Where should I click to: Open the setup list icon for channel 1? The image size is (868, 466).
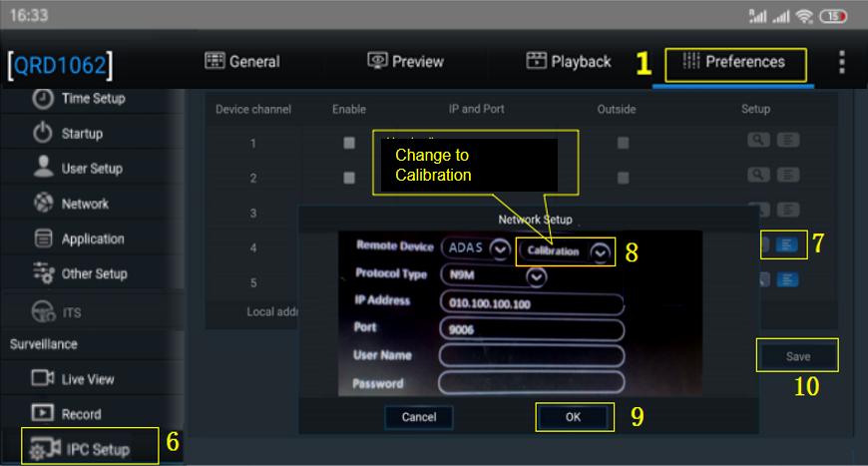tap(788, 142)
